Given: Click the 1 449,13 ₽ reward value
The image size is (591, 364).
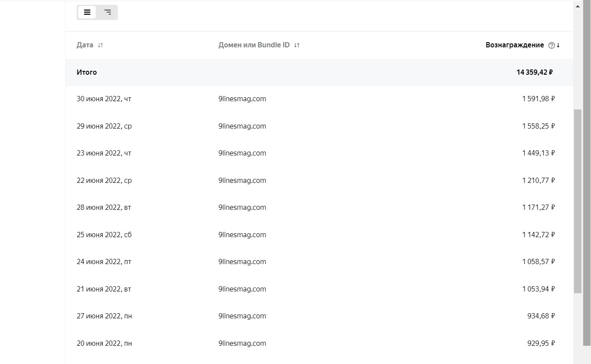Looking at the screenshot, I should 538,153.
